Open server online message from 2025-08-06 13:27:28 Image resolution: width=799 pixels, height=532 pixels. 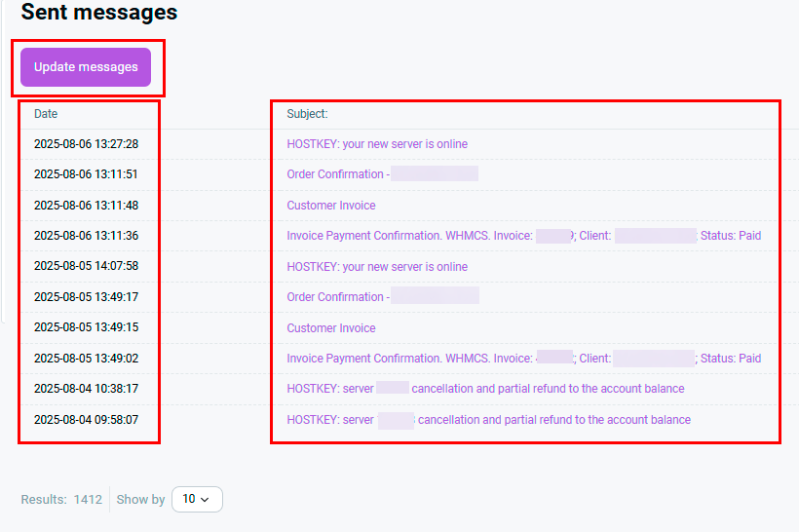pyautogui.click(x=377, y=144)
